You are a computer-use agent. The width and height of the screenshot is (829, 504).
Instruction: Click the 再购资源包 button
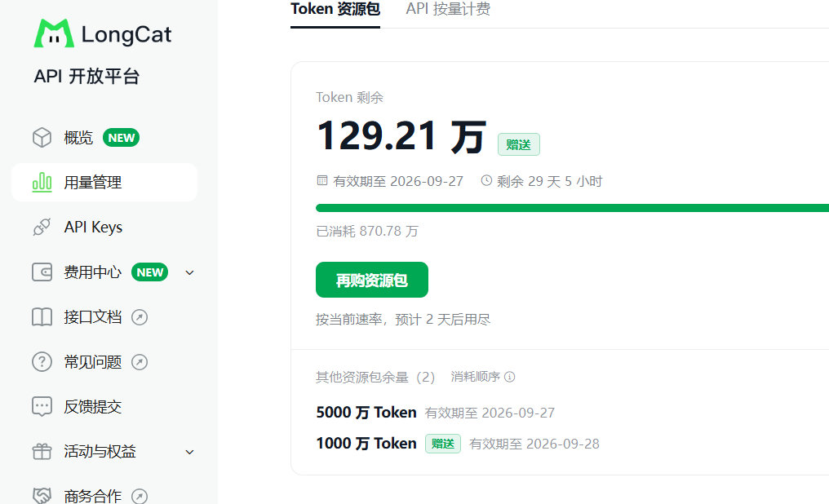click(372, 280)
